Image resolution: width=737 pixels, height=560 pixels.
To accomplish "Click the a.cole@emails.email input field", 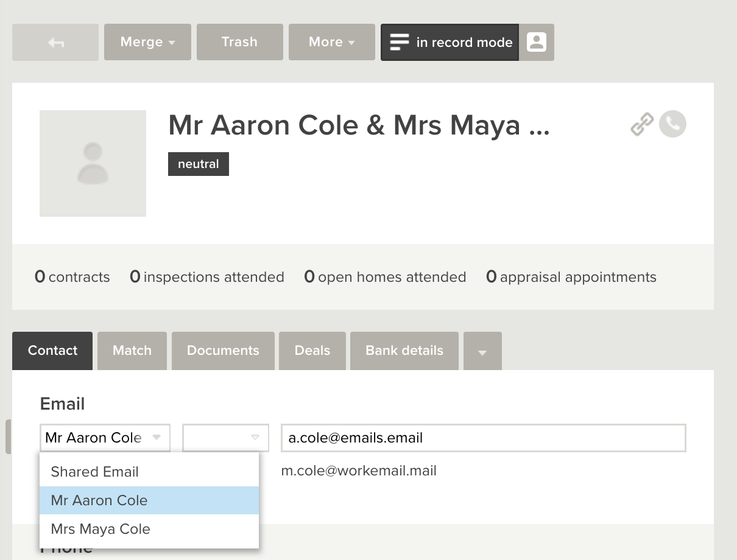I will tap(484, 438).
